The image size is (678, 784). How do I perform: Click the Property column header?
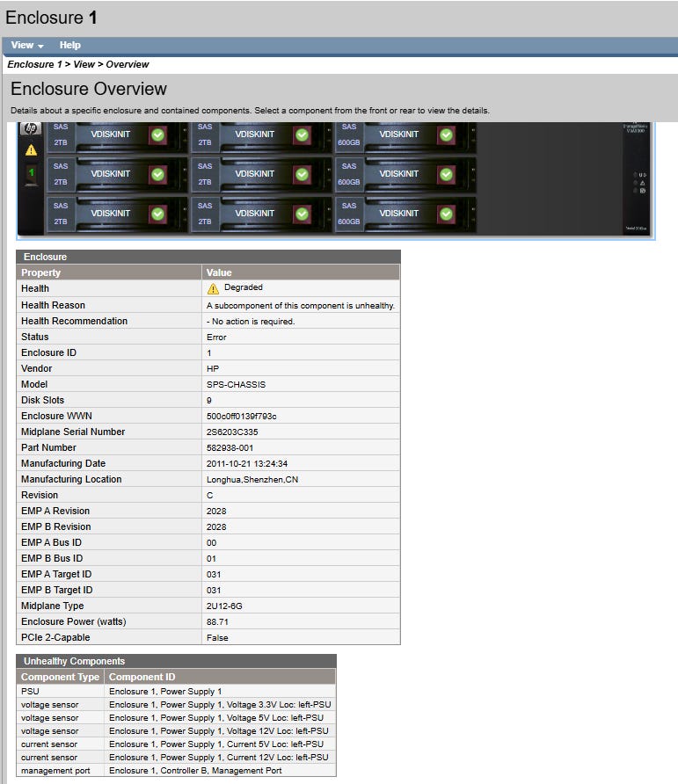point(109,272)
